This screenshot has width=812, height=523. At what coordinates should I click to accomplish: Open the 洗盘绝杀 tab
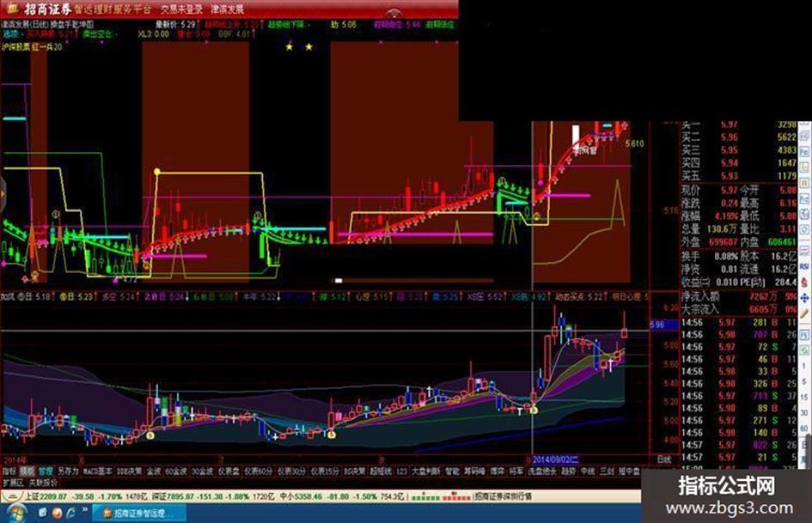click(x=542, y=471)
